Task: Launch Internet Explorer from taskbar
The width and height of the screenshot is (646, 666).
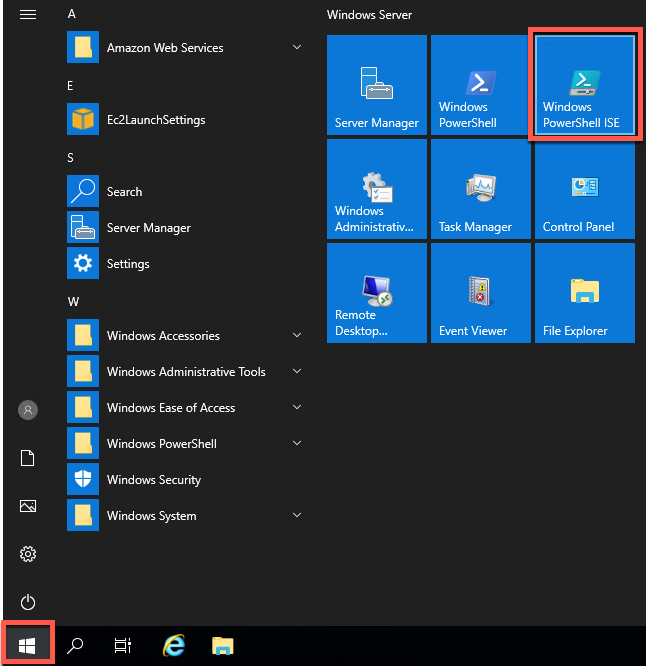Action: [174, 646]
